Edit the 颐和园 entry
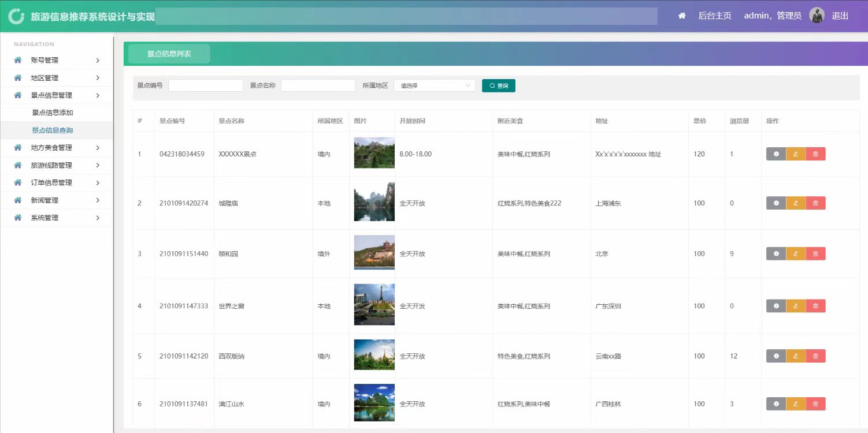The image size is (868, 433). tap(796, 253)
